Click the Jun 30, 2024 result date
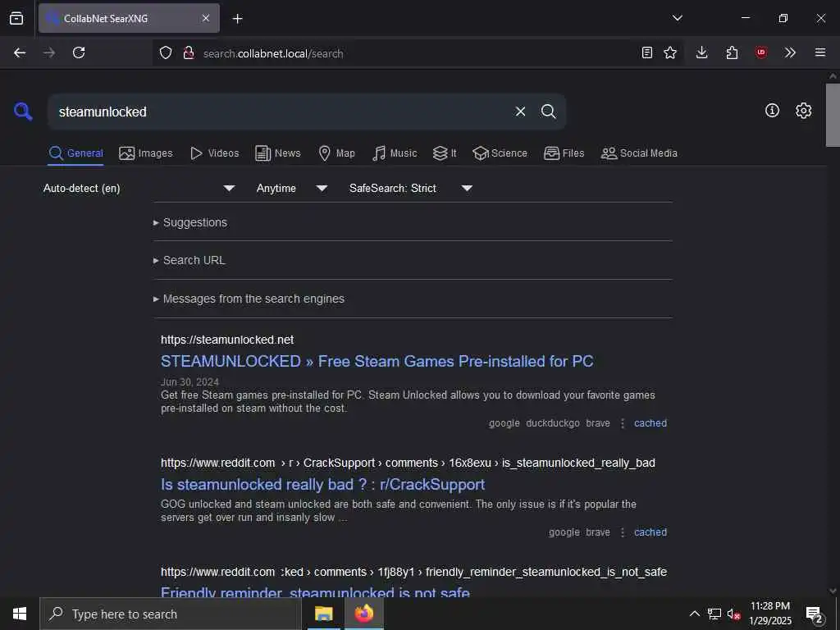840x630 pixels. (189, 382)
